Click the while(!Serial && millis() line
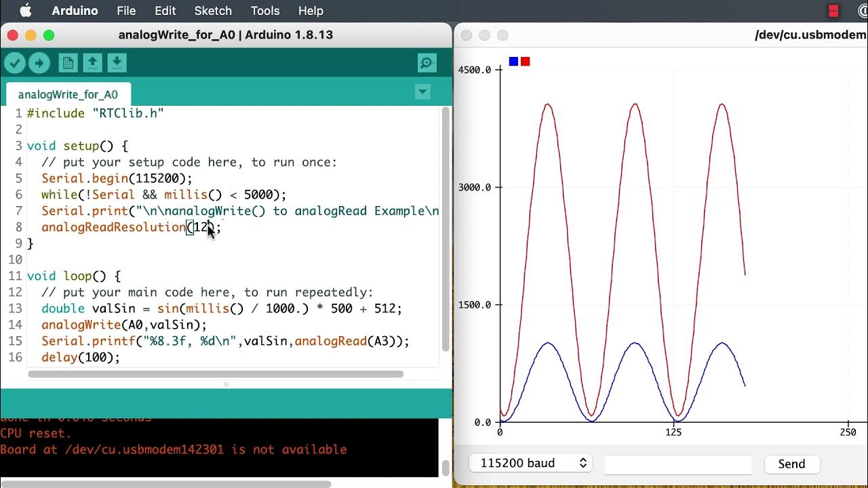This screenshot has height=488, width=868. pyautogui.click(x=164, y=195)
